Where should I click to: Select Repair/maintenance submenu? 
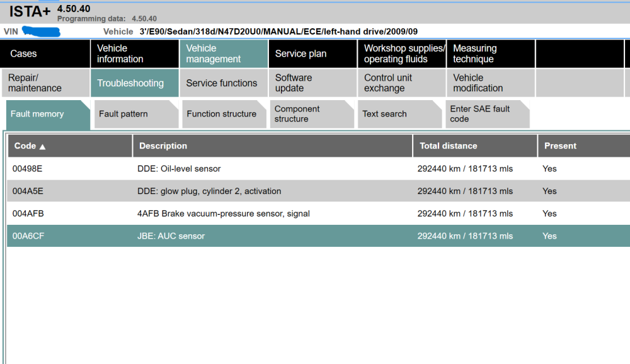(x=35, y=83)
